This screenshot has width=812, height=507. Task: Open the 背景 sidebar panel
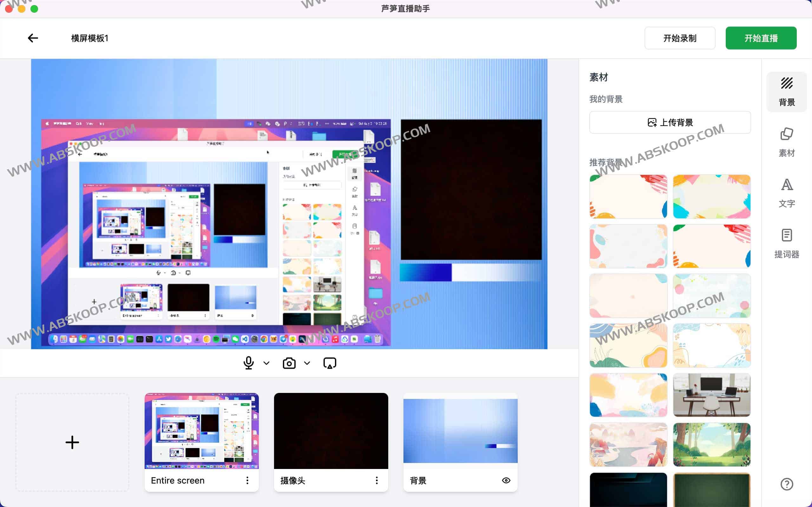pos(786,92)
